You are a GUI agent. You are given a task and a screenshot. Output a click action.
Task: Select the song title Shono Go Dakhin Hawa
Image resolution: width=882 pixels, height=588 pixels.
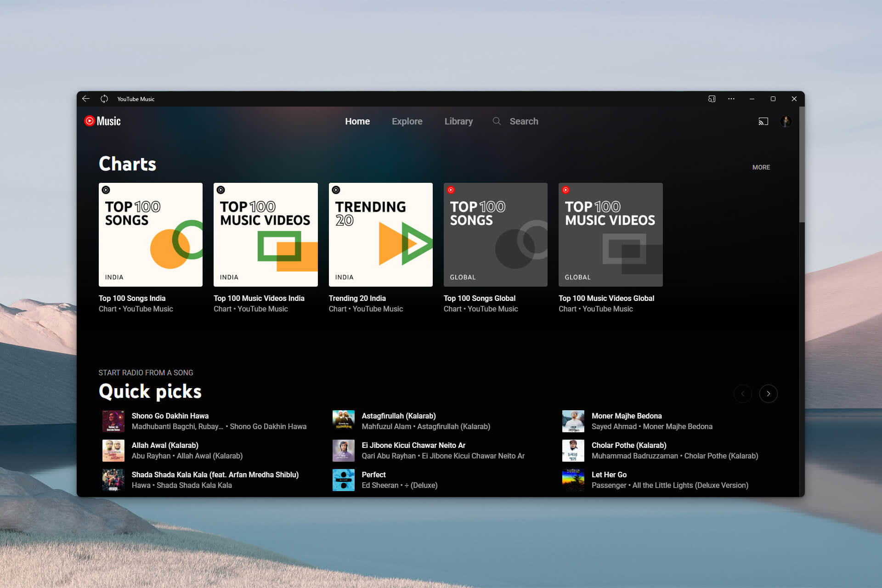(x=170, y=416)
